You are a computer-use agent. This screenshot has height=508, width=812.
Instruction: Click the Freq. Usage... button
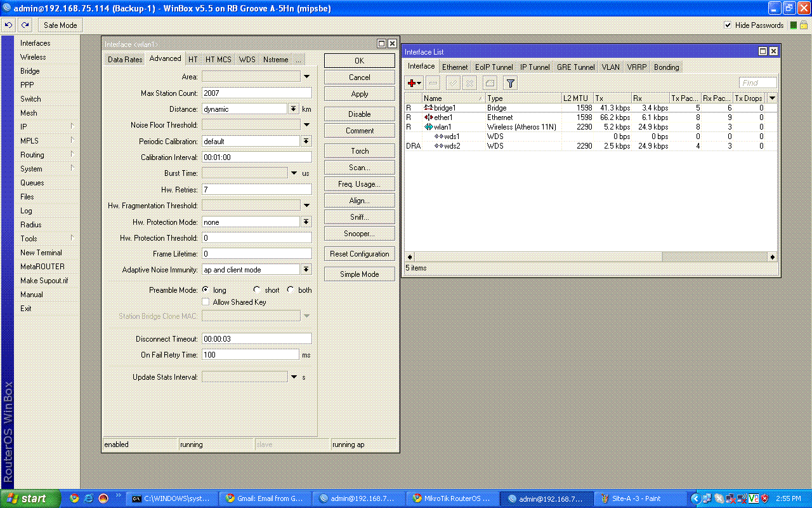pyautogui.click(x=360, y=184)
